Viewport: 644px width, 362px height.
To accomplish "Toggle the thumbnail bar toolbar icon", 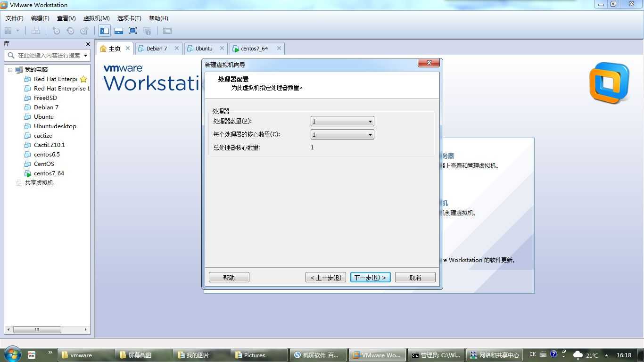I will [x=119, y=31].
